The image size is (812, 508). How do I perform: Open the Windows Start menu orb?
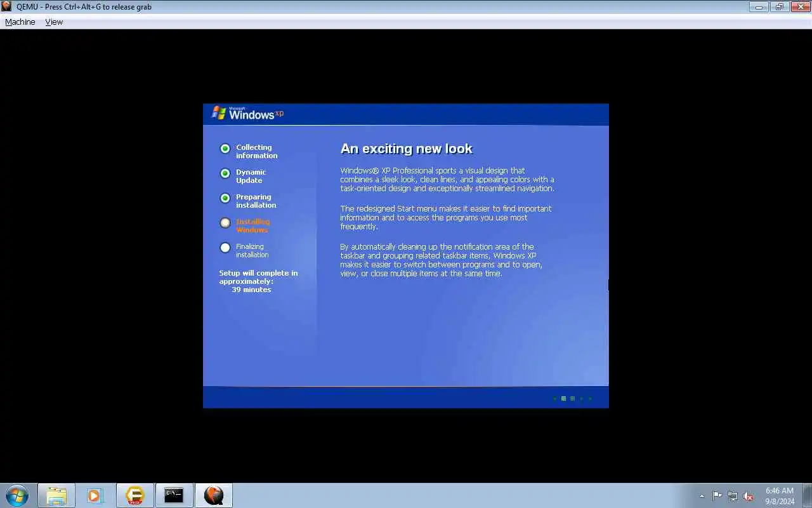(x=17, y=495)
